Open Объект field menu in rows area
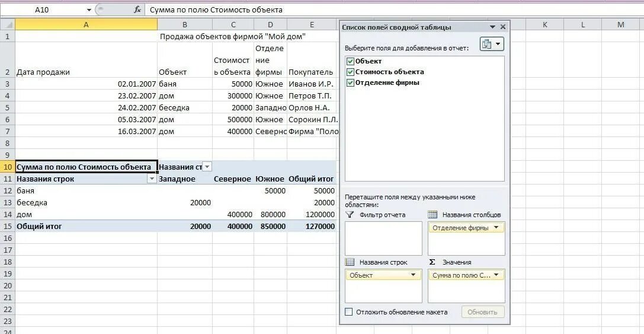The height and width of the screenshot is (334, 644). [413, 275]
